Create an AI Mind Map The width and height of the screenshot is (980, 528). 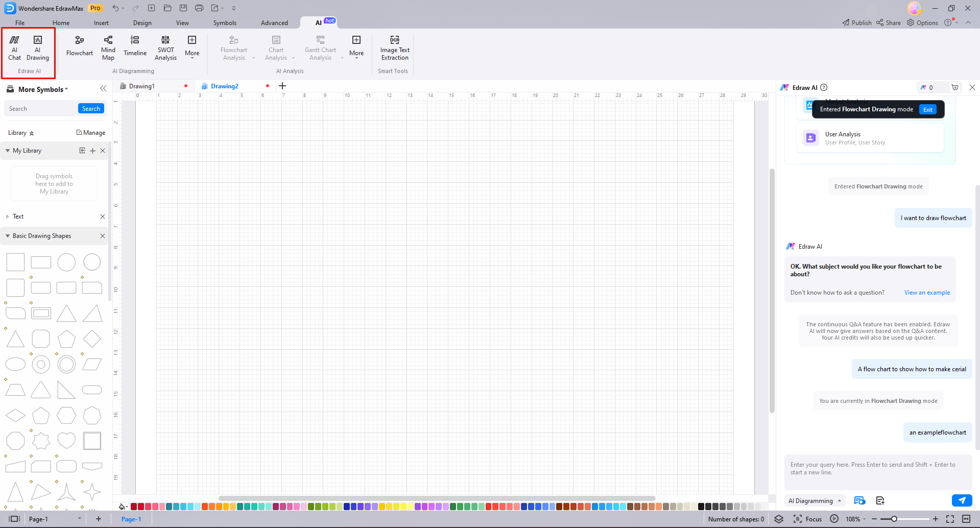point(108,48)
